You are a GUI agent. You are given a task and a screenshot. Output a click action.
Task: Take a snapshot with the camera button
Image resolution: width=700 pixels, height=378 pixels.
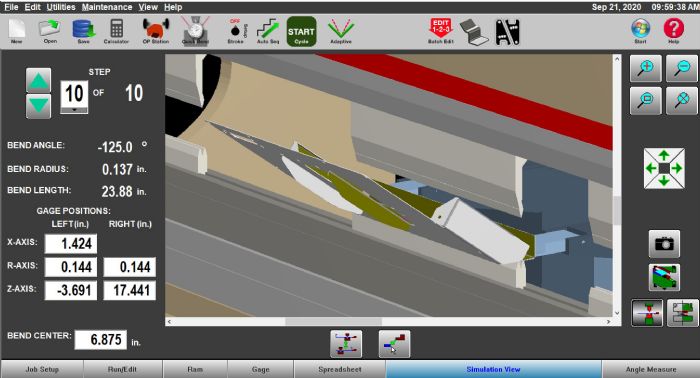click(664, 244)
